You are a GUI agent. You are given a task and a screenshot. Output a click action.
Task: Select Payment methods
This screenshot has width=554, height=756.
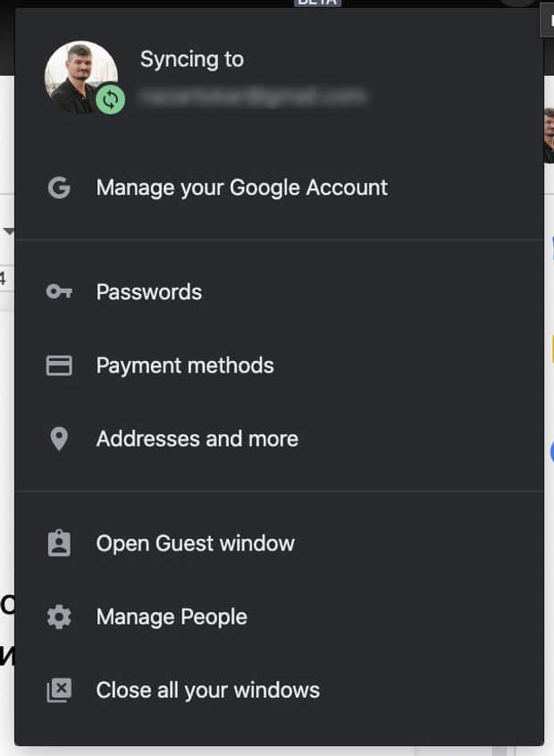[185, 365]
